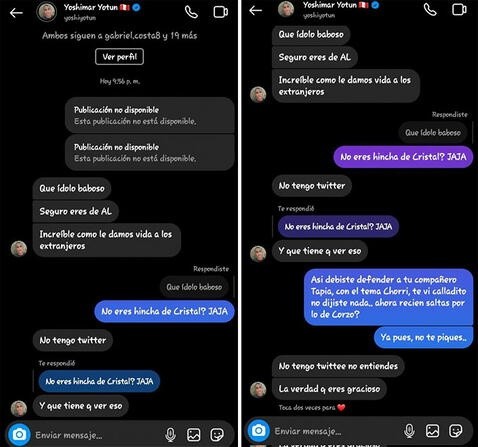Record a voice message in right chat
Screen dimensions: 478x447
409,431
